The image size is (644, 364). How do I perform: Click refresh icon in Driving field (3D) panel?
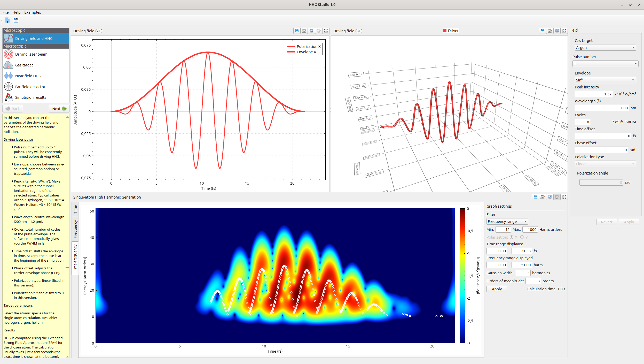tap(557, 31)
